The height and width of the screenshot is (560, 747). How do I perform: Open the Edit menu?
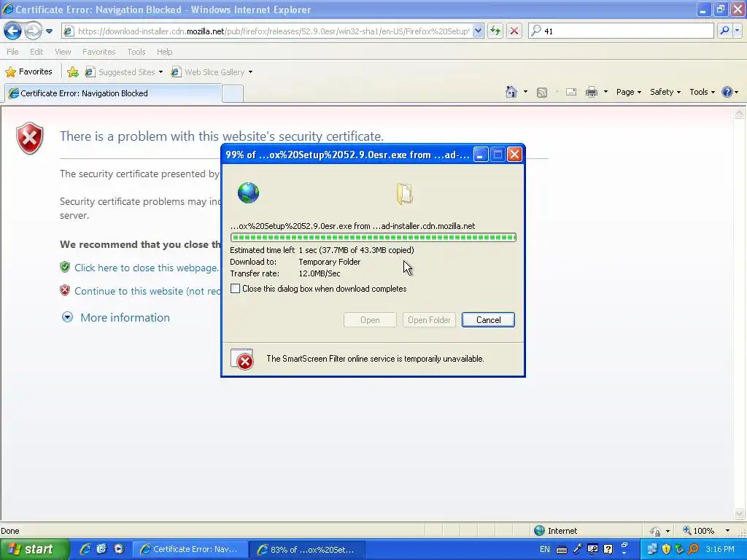36,52
